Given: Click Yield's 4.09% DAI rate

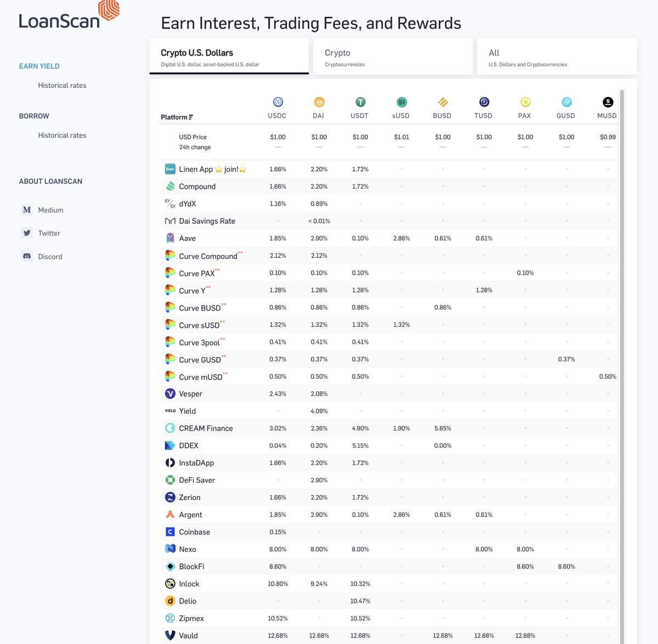Looking at the screenshot, I should point(319,411).
